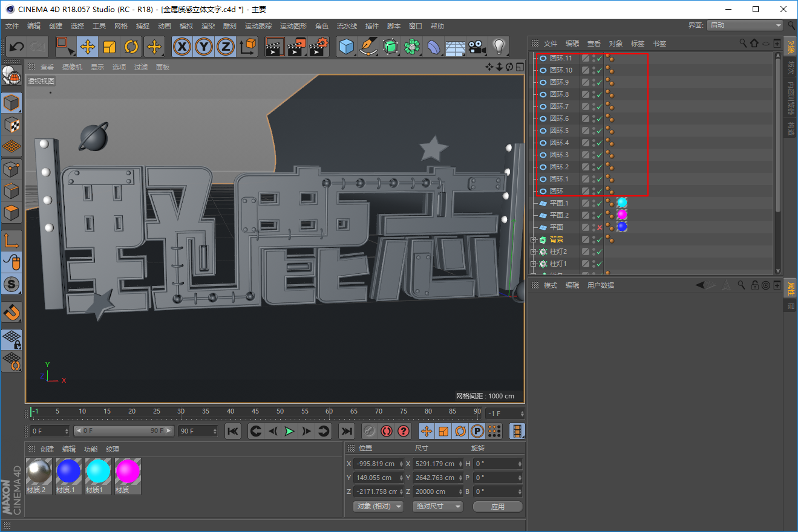Activate the Scale tool in top toolbar
Viewport: 798px width, 532px height.
point(110,47)
